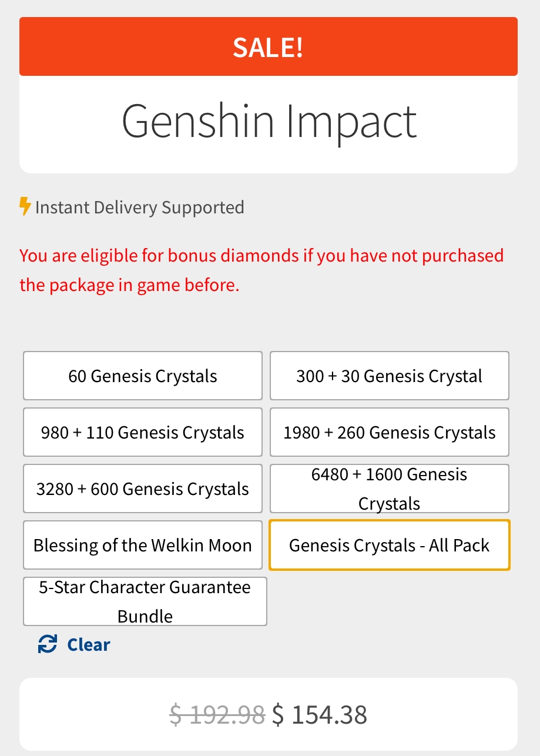The width and height of the screenshot is (540, 756).
Task: Choose 3280 + 600 Genesis Crystals
Action: tap(143, 489)
